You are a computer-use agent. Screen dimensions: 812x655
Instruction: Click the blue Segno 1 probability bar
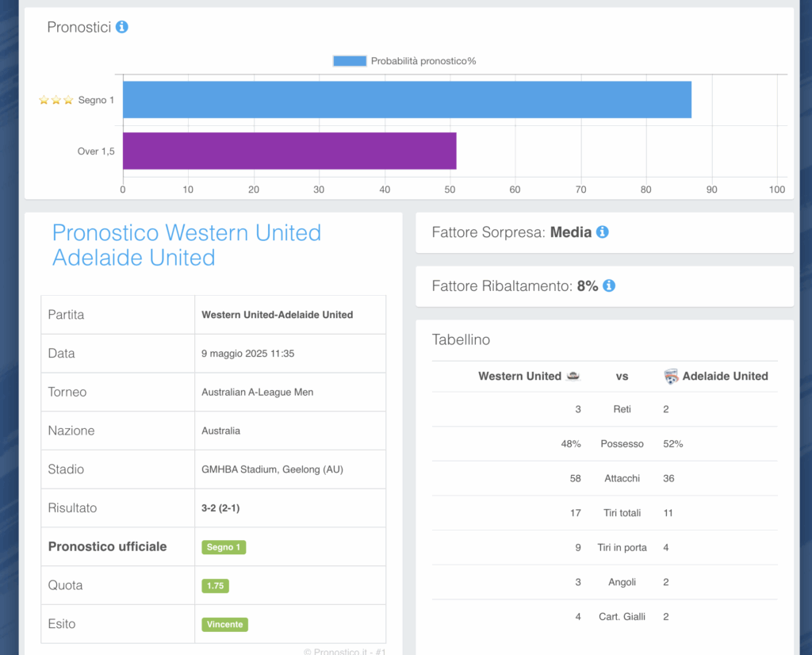click(407, 100)
